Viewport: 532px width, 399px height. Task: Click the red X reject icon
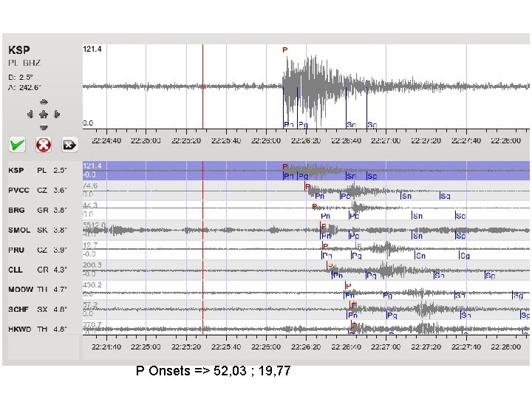44,146
